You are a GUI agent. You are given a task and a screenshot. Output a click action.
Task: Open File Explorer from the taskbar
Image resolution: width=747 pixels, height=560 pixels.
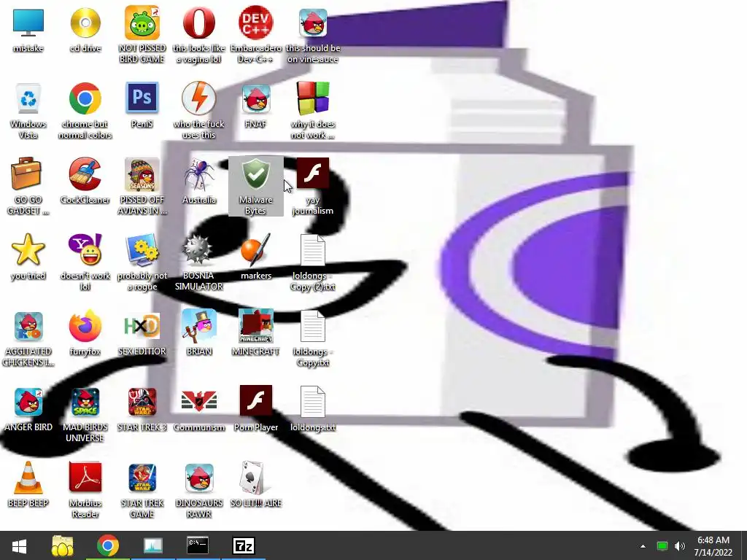(x=63, y=545)
